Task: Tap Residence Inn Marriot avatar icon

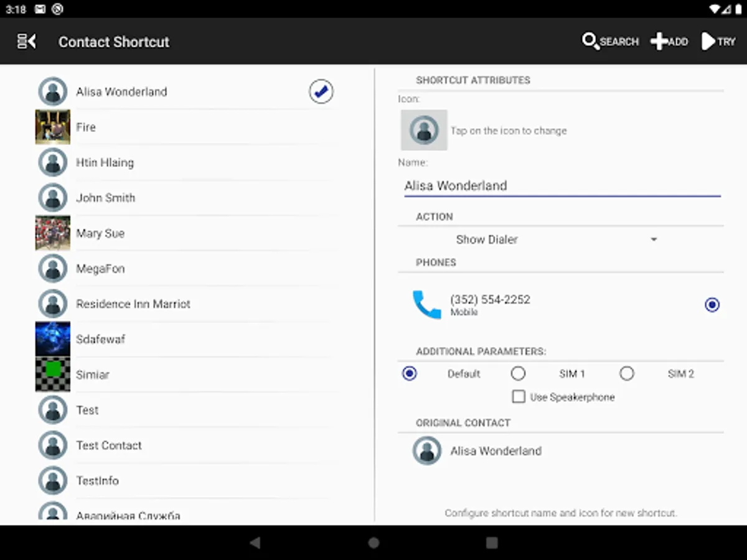Action: click(53, 304)
